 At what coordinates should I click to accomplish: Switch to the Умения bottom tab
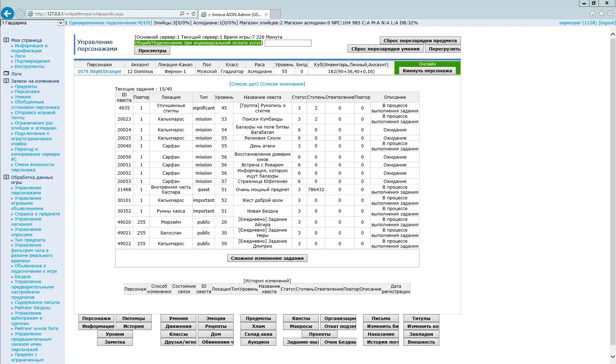[x=178, y=318]
